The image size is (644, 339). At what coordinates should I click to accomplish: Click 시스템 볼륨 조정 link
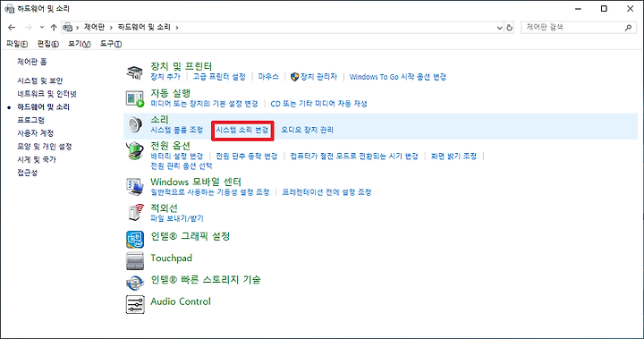point(176,130)
